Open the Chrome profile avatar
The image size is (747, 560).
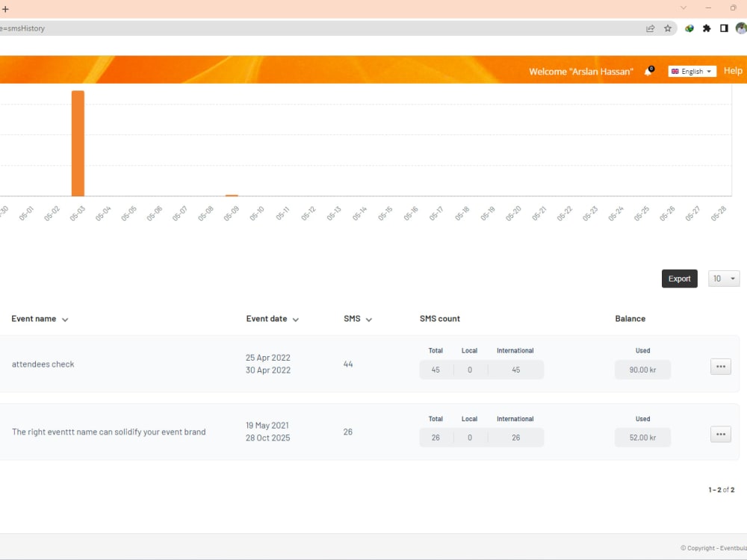[x=741, y=28]
